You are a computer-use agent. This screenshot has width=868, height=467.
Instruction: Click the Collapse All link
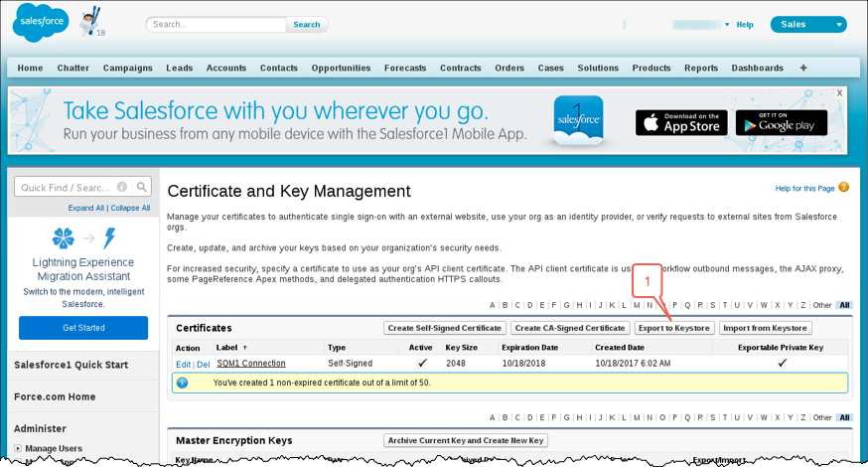point(130,208)
